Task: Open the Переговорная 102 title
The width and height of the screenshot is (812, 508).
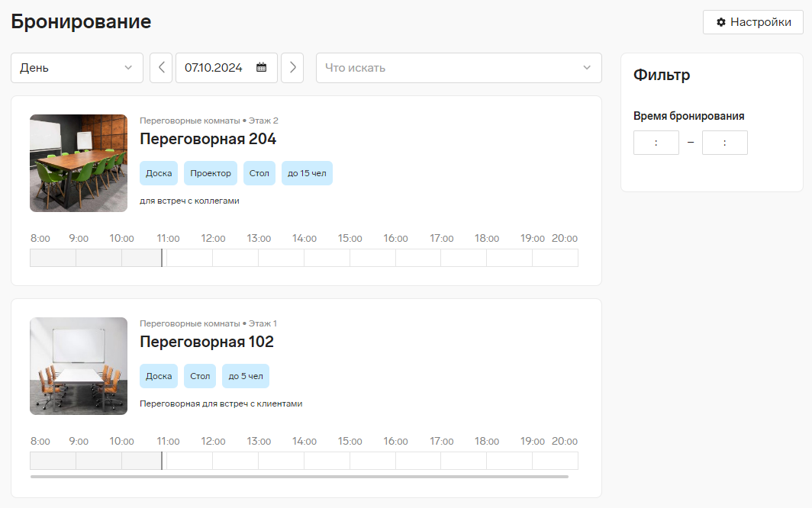Action: point(207,342)
